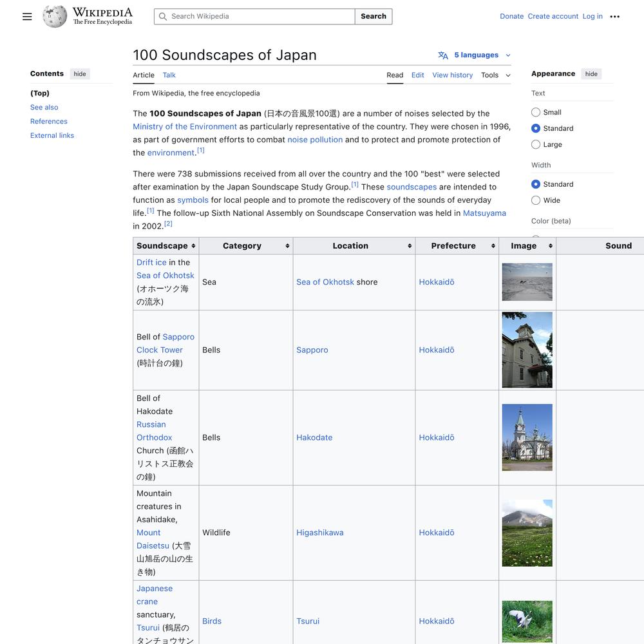
Task: Open the Higashikawa location link
Action: 319,533
